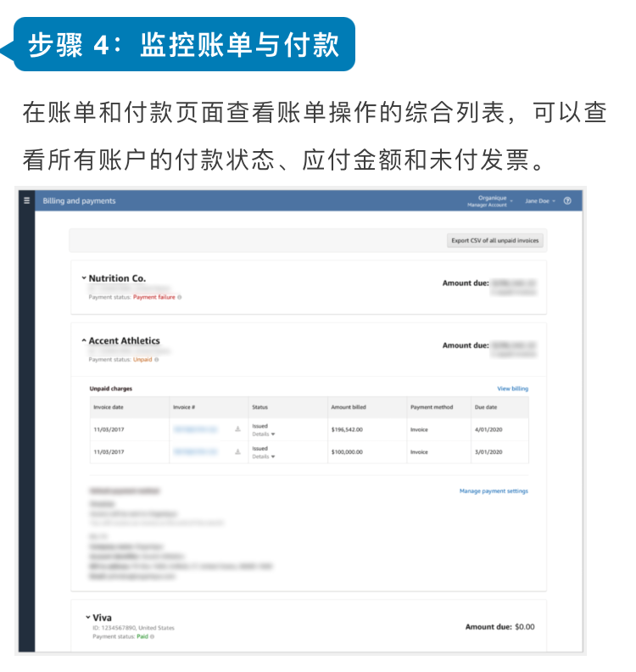Click the Billing and payments title
This screenshot has width=636, height=672.
point(79,200)
